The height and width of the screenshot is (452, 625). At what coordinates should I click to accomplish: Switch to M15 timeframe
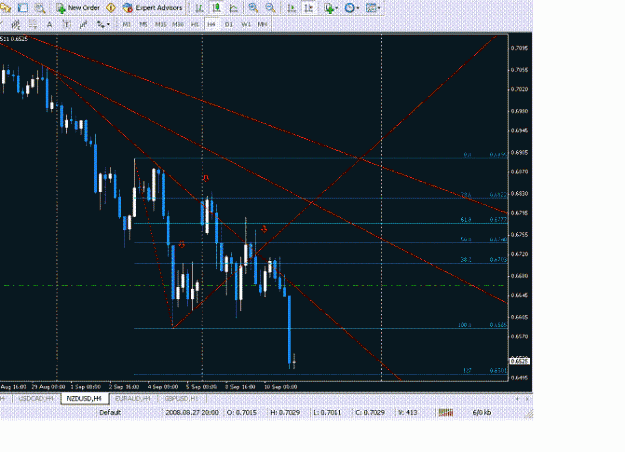point(161,24)
